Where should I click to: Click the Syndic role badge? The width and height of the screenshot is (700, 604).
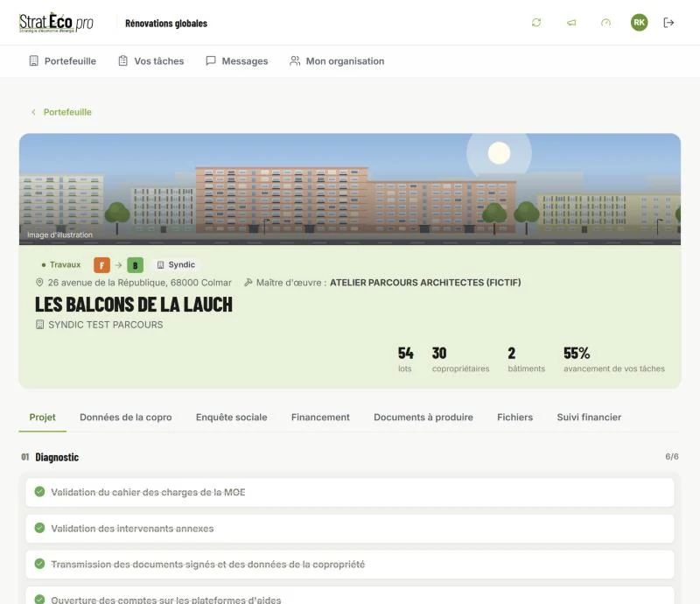point(177,264)
